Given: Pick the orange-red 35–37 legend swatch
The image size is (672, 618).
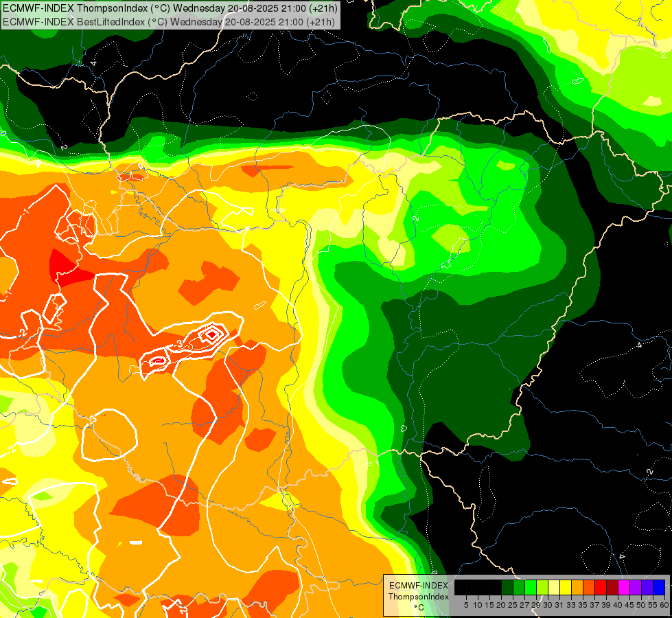Looking at the screenshot, I should [x=589, y=588].
